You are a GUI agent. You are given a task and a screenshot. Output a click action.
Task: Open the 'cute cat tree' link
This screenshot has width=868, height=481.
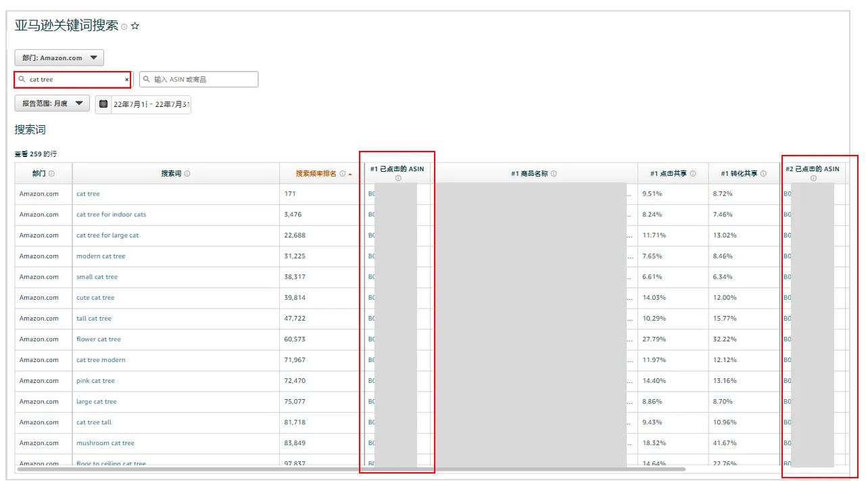click(95, 298)
